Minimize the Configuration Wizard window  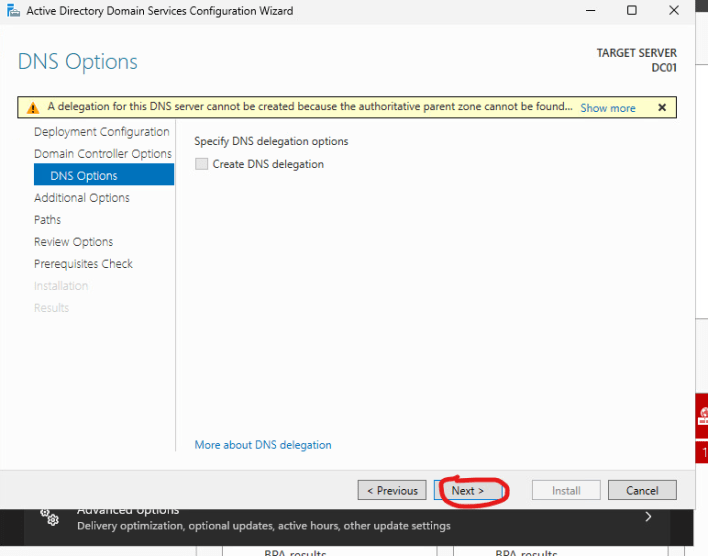[591, 10]
